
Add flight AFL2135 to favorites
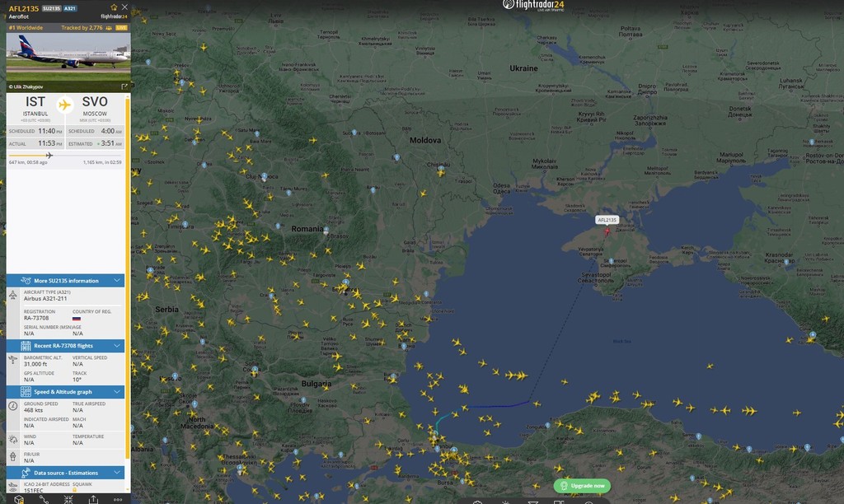click(x=114, y=7)
